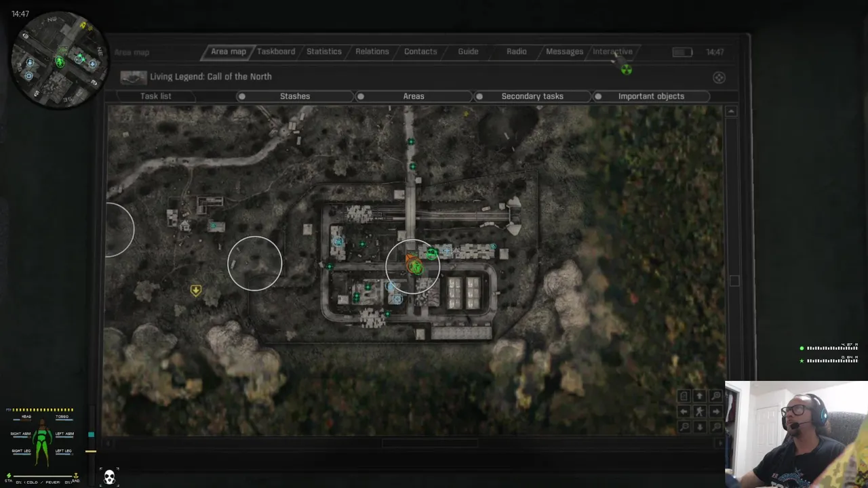
Task: Toggle the Secondary tasks map filter
Action: click(532, 96)
